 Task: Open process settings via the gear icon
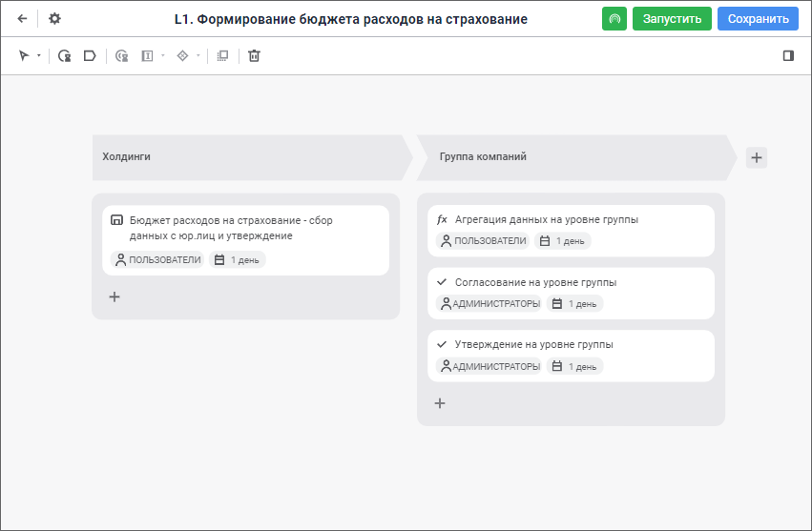pyautogui.click(x=54, y=19)
